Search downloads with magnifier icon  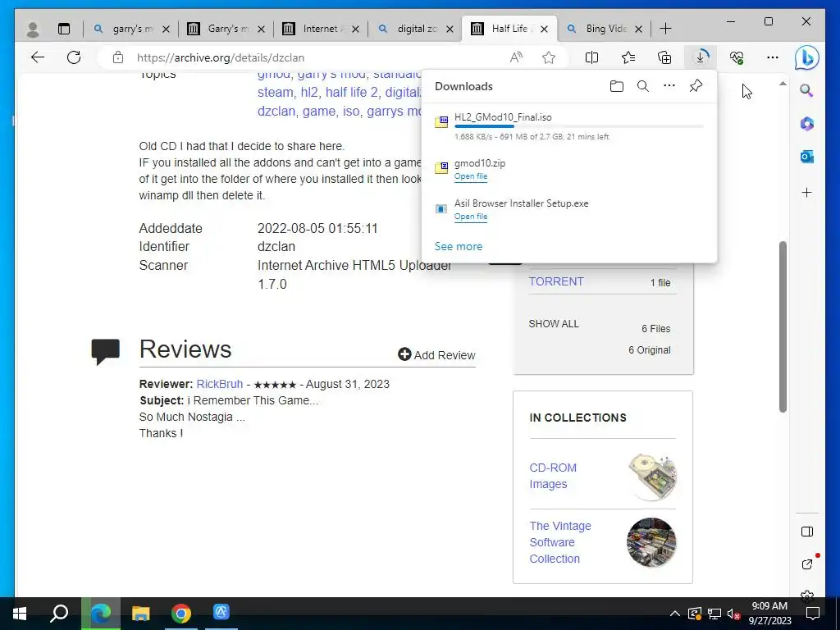click(x=643, y=86)
